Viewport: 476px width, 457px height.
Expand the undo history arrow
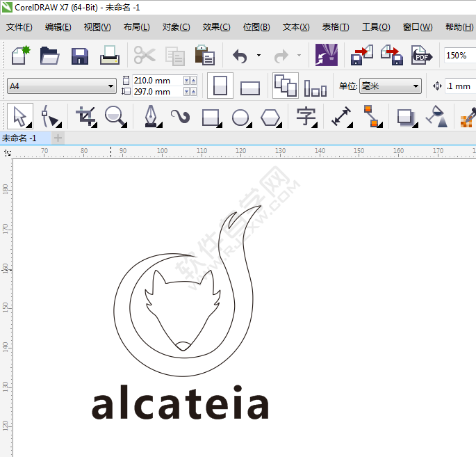pyautogui.click(x=258, y=56)
